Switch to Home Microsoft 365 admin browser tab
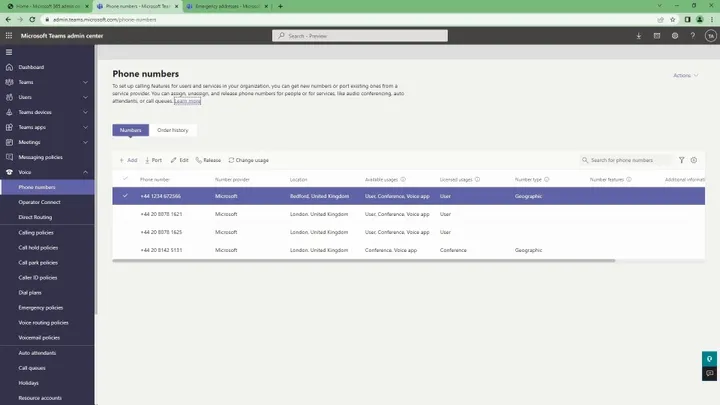 pos(48,6)
